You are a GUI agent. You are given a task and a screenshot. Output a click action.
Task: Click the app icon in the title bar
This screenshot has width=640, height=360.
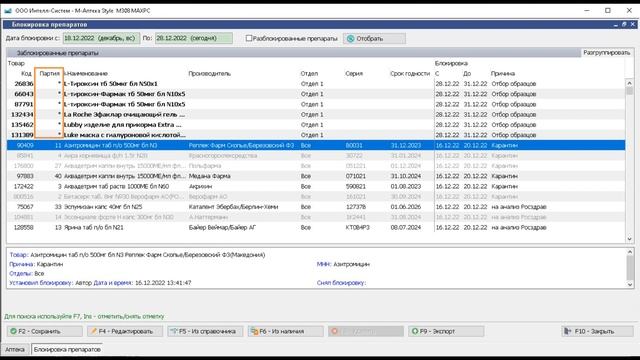[x=8, y=11]
